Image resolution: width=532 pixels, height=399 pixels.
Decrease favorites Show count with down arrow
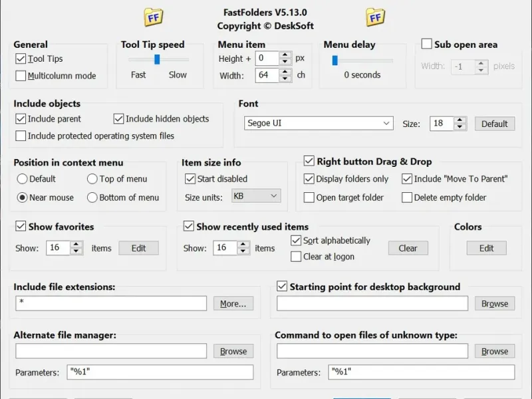tap(76, 251)
